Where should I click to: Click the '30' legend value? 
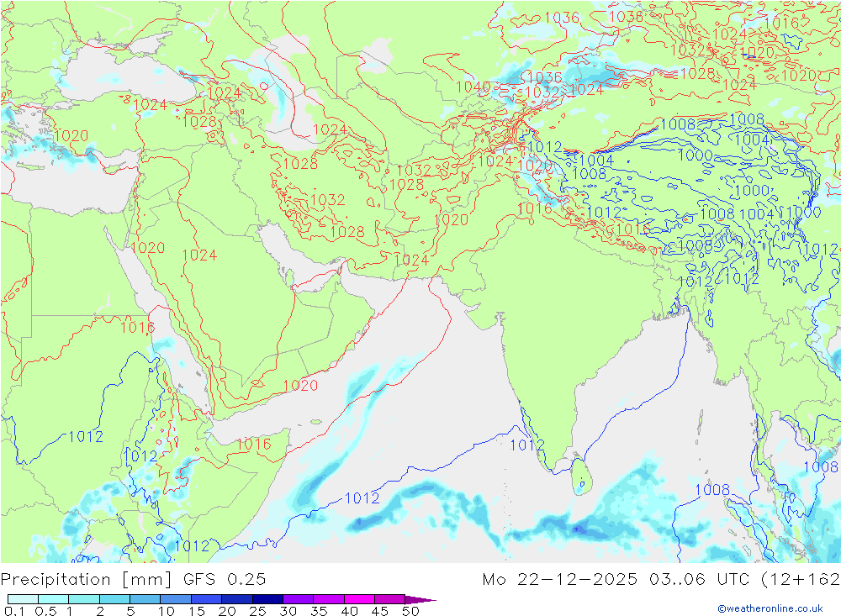pyautogui.click(x=288, y=611)
